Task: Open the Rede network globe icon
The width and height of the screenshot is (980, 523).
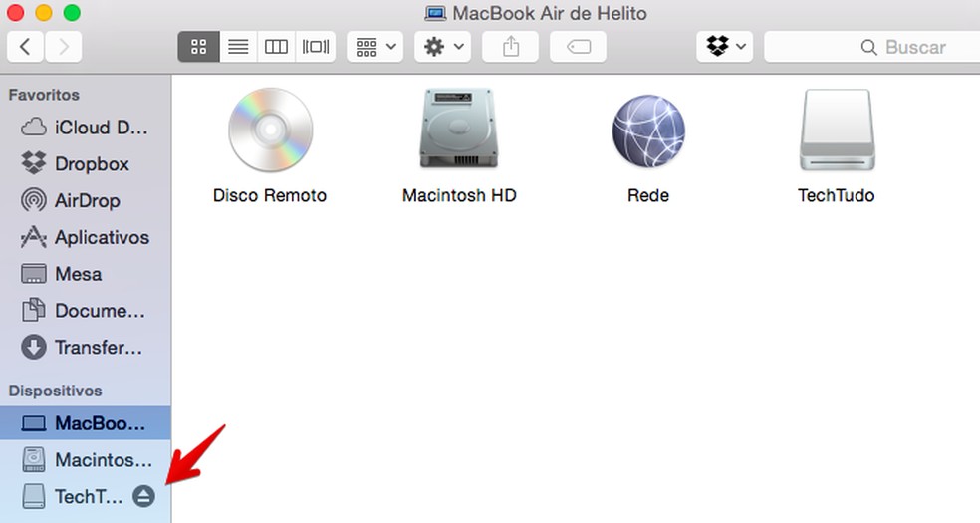Action: [x=648, y=131]
